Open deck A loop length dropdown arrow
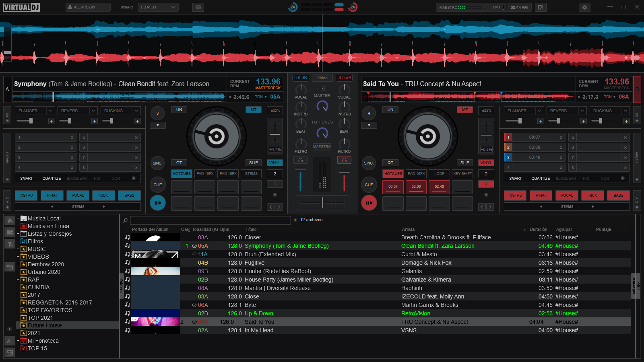 [158, 125]
